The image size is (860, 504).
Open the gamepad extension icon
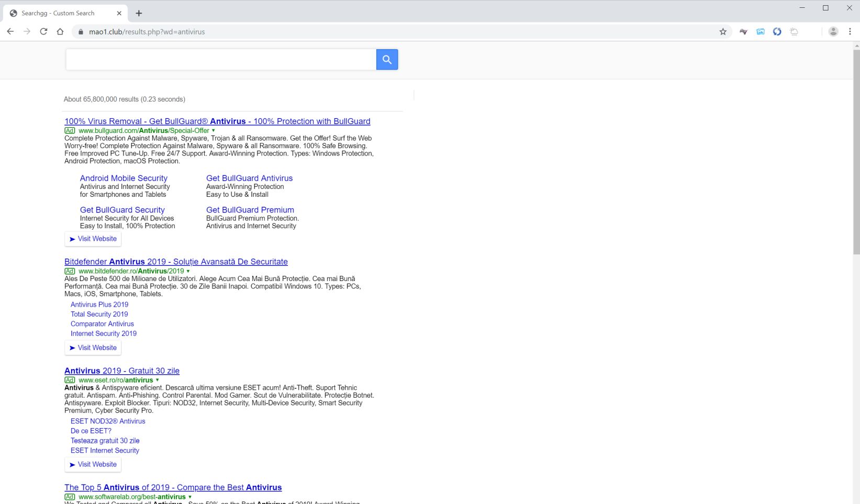coord(743,31)
